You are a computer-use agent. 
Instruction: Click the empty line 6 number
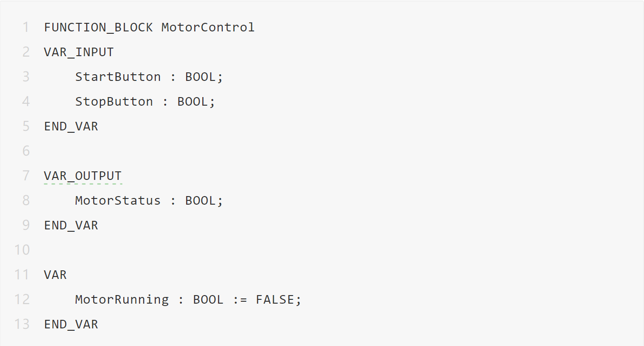coord(26,151)
